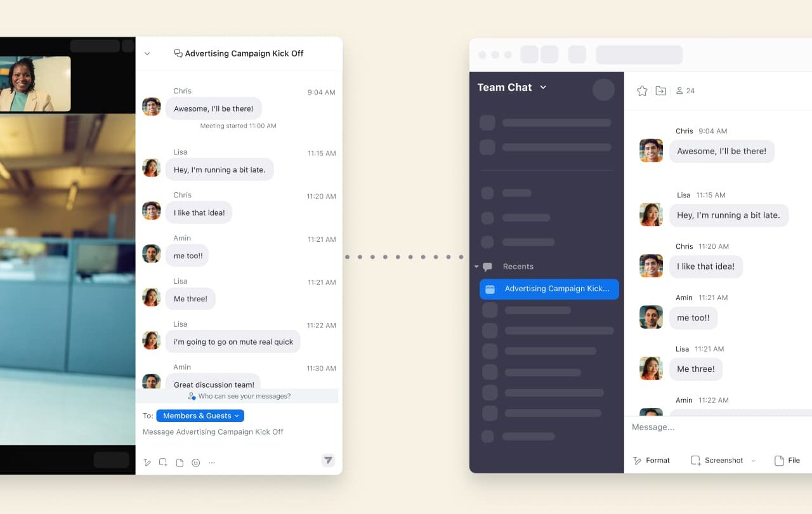Open the more options ellipsis in the meeting chat
The width and height of the screenshot is (812, 514).
212,463
